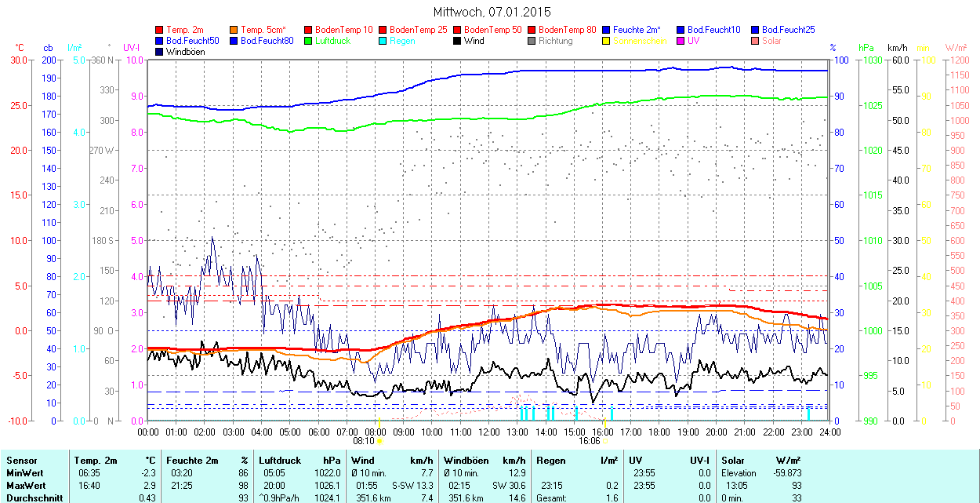Select the dark Windböen legend swatch
The width and height of the screenshot is (980, 503).
coord(160,52)
